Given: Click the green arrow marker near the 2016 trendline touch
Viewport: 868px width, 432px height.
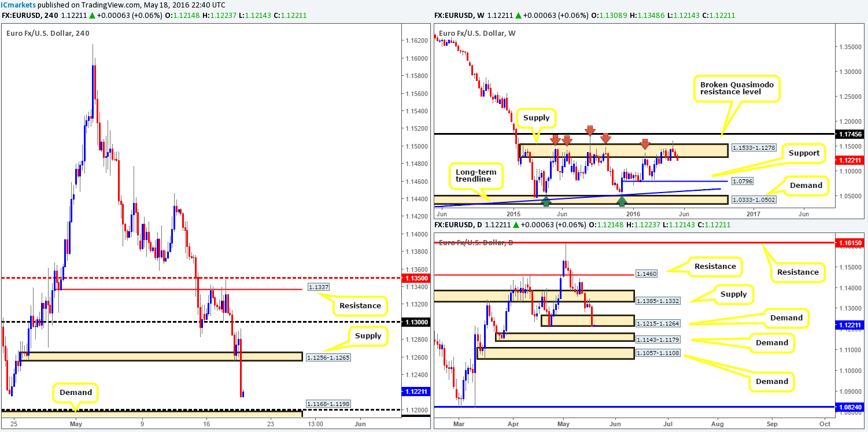Looking at the screenshot, I should click(623, 201).
